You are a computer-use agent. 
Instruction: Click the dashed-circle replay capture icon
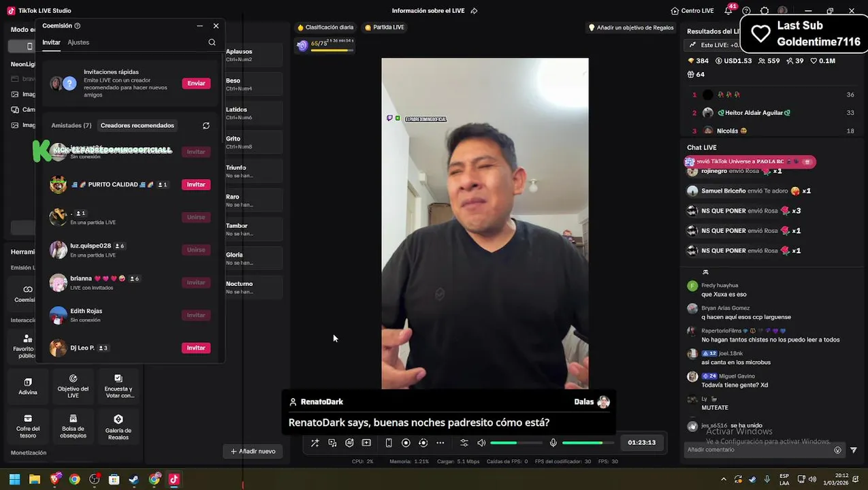point(423,443)
